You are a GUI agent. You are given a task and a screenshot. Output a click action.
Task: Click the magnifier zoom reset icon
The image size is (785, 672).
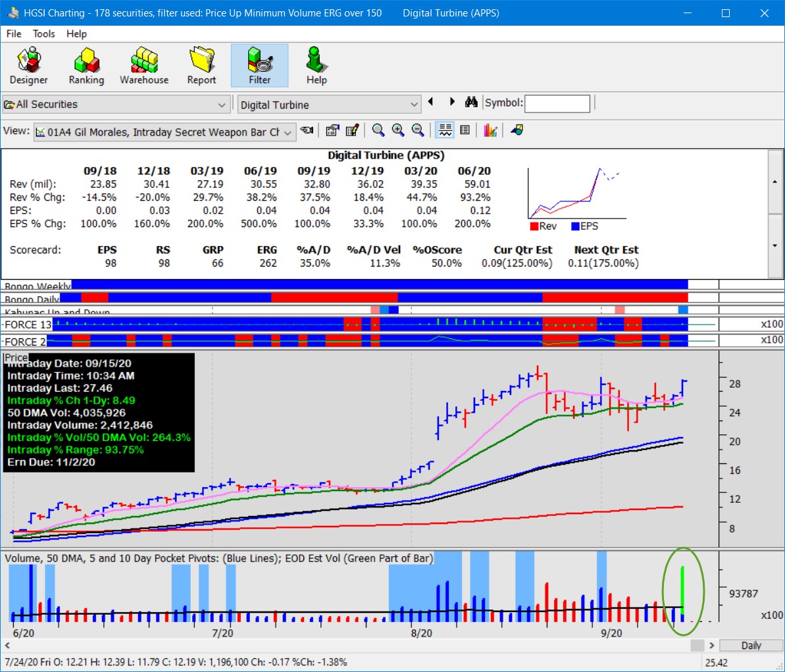click(x=378, y=131)
